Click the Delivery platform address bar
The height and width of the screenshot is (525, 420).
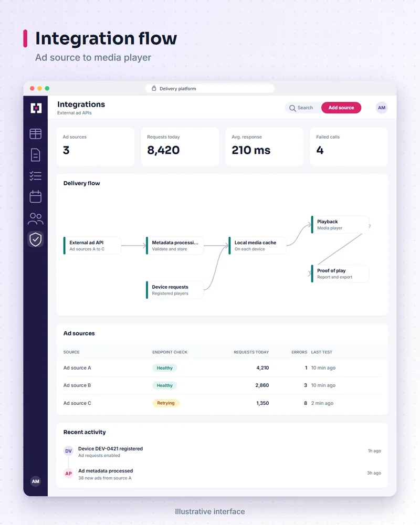tap(210, 88)
